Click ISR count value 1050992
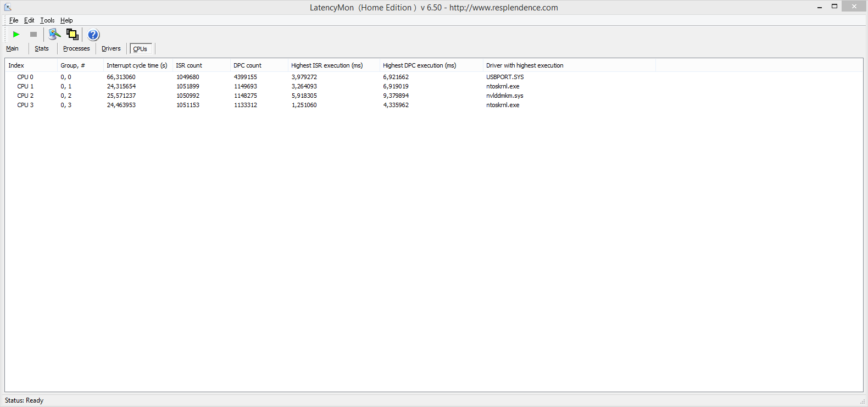This screenshot has height=407, width=868. 188,96
